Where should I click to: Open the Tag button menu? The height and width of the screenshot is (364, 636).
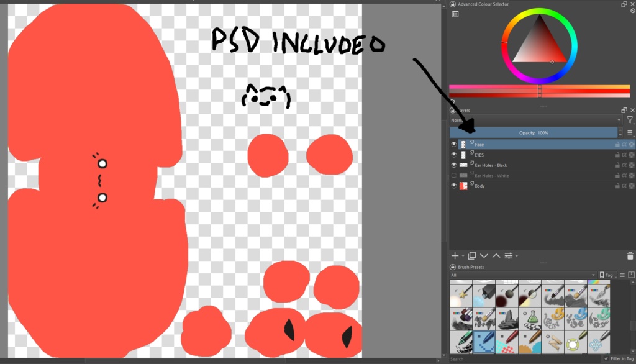(x=607, y=275)
